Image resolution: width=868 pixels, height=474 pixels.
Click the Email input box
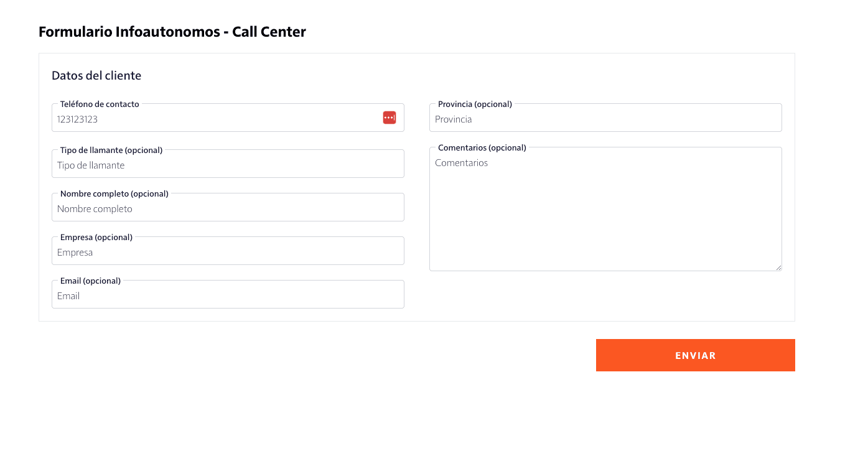(228, 295)
